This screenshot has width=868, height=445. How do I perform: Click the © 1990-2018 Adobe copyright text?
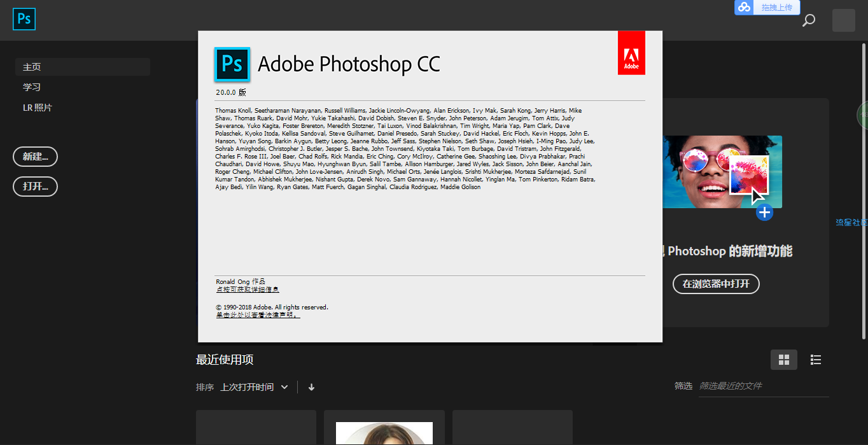point(272,307)
